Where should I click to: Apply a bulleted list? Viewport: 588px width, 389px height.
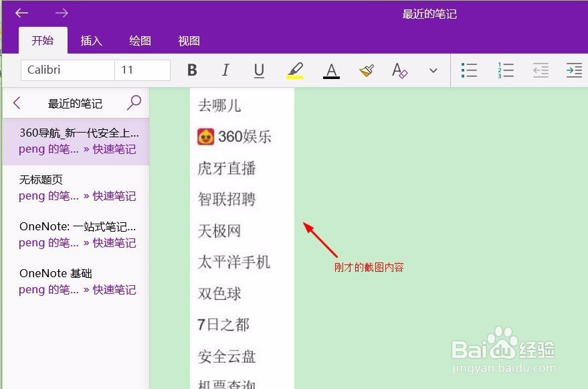470,70
